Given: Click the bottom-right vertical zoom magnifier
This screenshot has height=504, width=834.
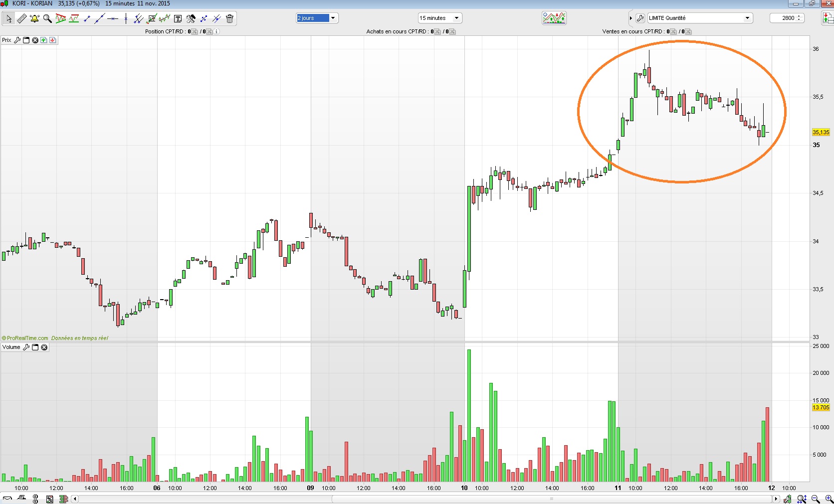Looking at the screenshot, I should (802, 499).
